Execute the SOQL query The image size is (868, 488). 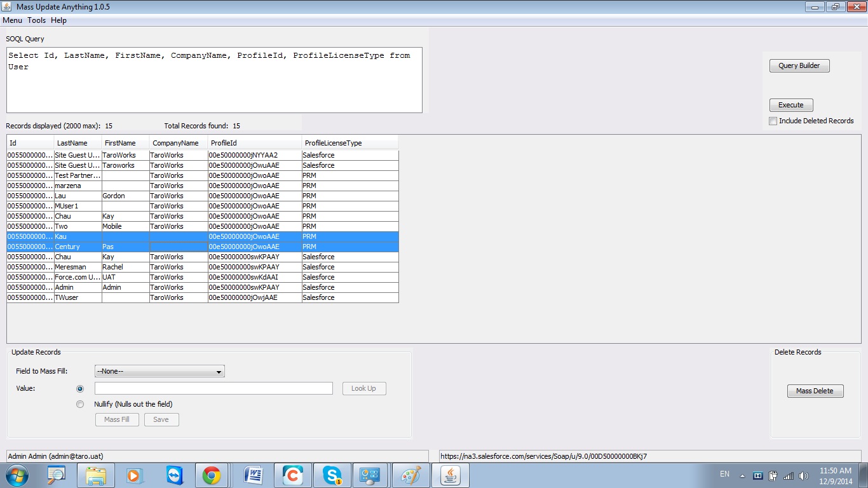click(791, 105)
